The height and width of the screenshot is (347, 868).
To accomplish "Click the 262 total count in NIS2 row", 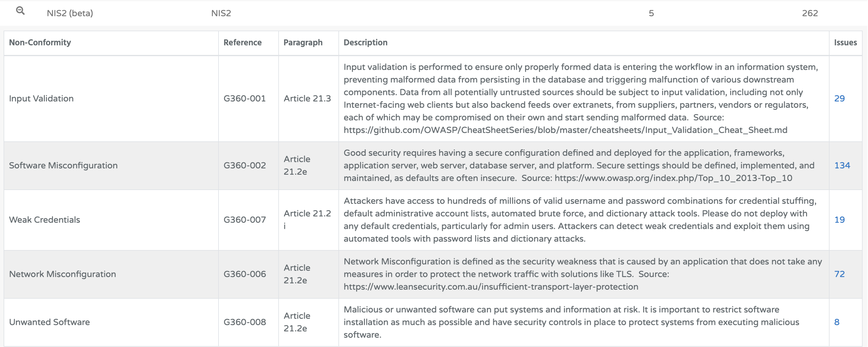I will (810, 13).
